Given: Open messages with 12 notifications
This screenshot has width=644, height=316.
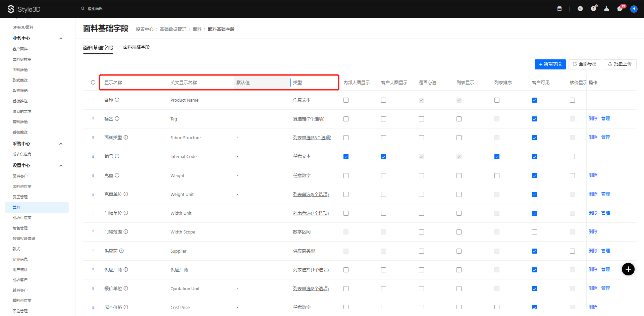Looking at the screenshot, I should click(x=620, y=9).
